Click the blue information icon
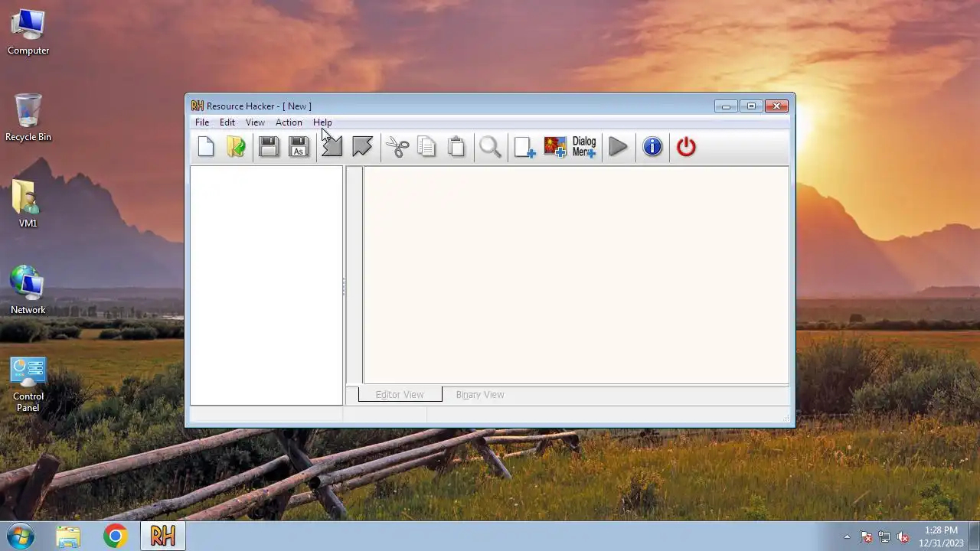This screenshot has width=980, height=551. [652, 146]
